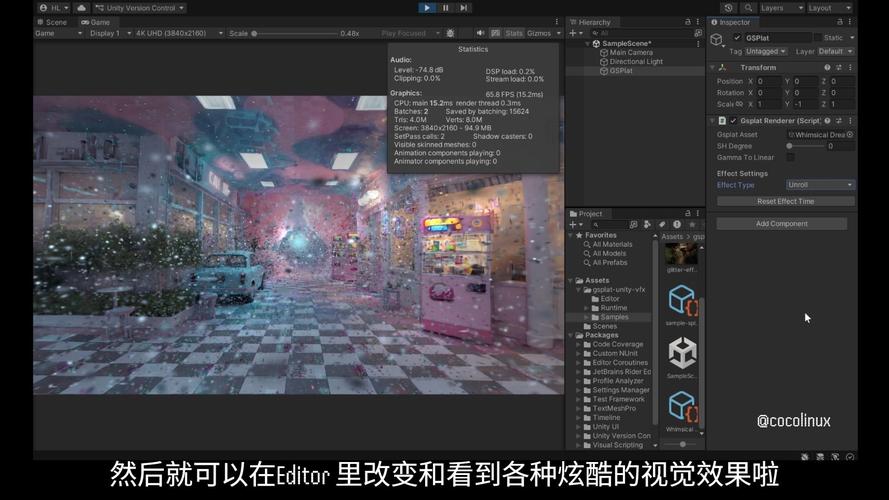Click the Add Component button
The height and width of the screenshot is (500, 889).
(781, 224)
